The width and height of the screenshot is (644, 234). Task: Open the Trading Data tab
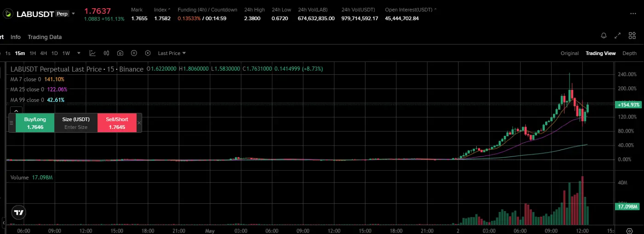click(45, 37)
